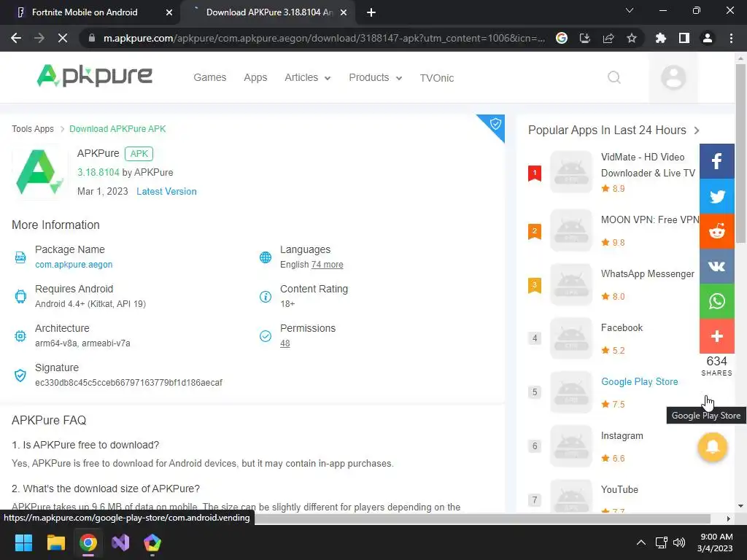Viewport: 747px width, 560px height.
Task: Switch to Fortnite Mobile on Android tab
Action: pyautogui.click(x=85, y=12)
